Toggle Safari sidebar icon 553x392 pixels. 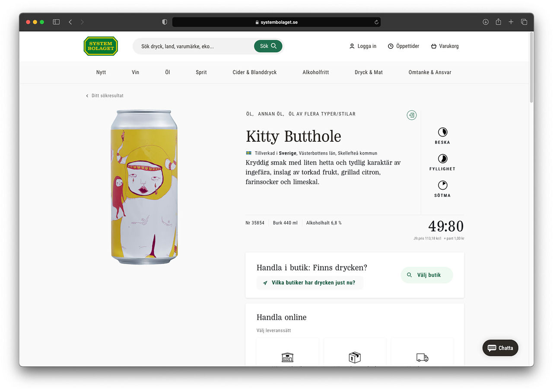pyautogui.click(x=56, y=22)
